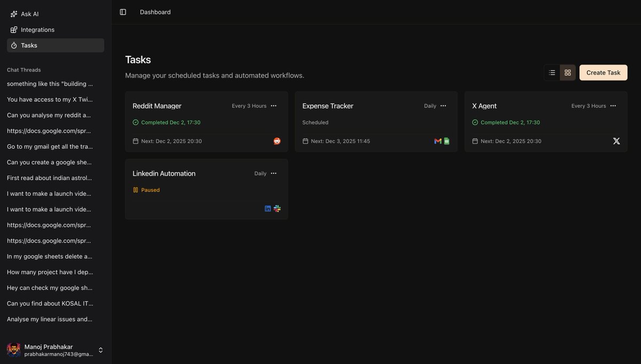
Task: Open Integrations from the sidebar
Action: pos(37,28)
